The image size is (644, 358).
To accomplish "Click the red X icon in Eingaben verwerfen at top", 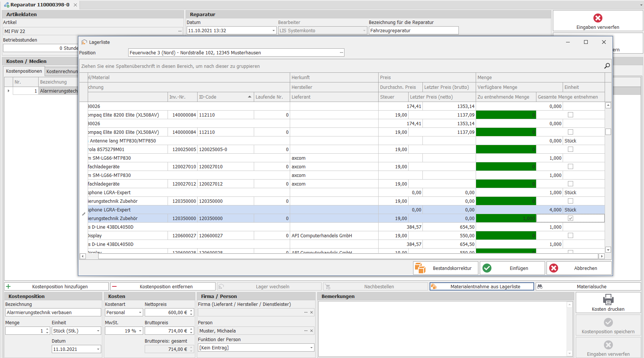I will 598,18.
